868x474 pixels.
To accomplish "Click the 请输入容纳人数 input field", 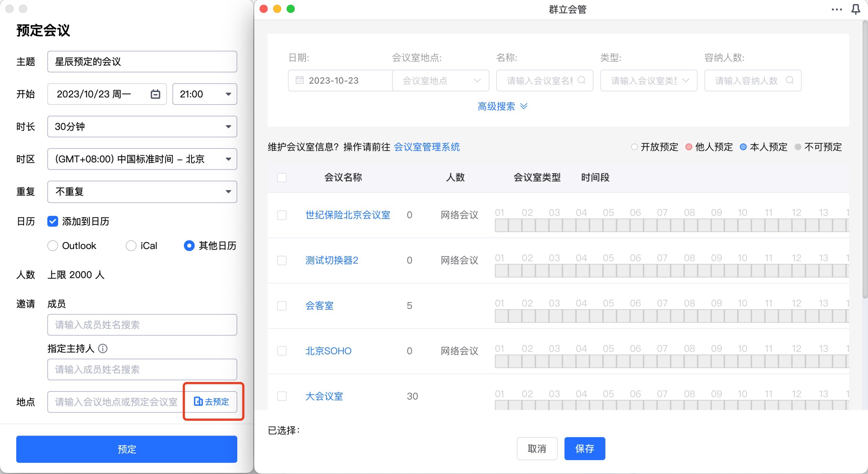I will pos(753,81).
